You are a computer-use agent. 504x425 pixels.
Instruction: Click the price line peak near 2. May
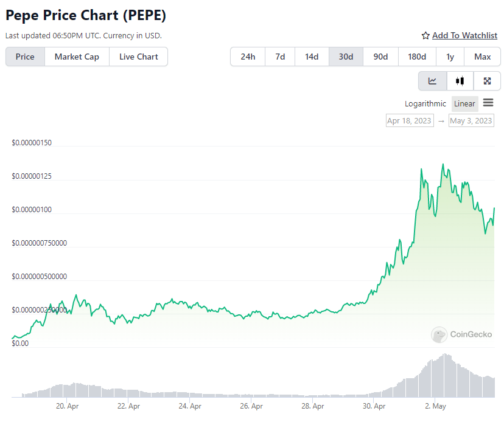coord(443,164)
